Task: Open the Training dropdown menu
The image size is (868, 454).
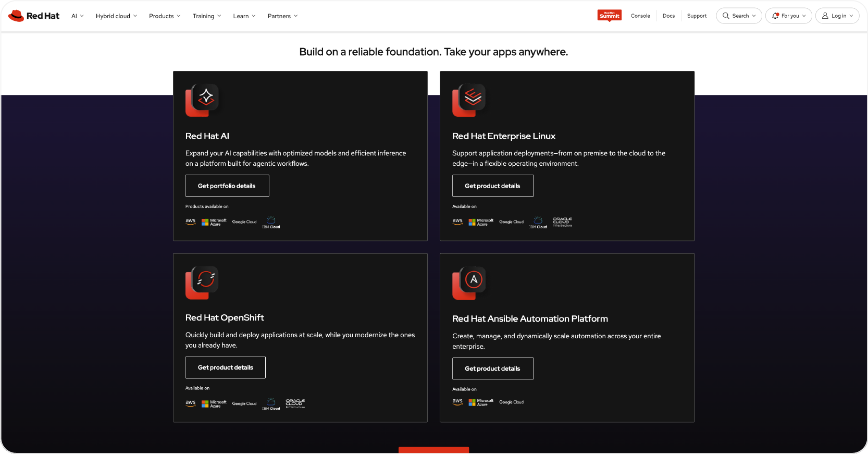Action: click(x=207, y=16)
